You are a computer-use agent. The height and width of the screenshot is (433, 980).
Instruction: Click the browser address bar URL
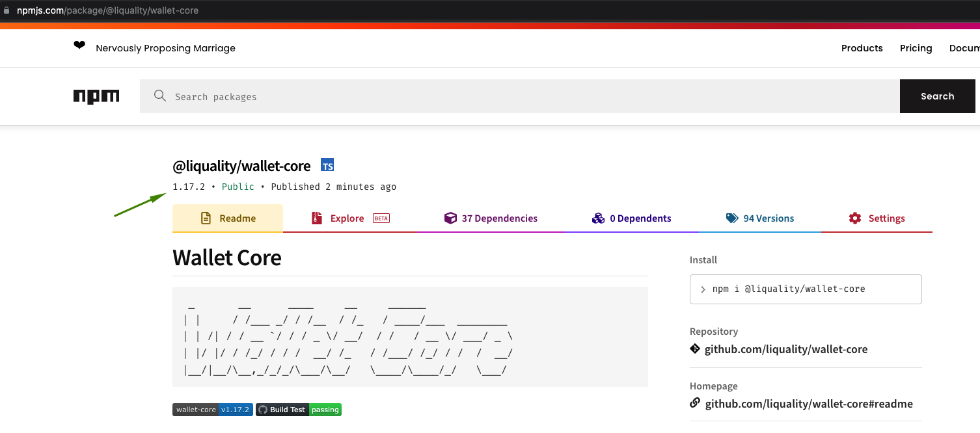click(107, 10)
